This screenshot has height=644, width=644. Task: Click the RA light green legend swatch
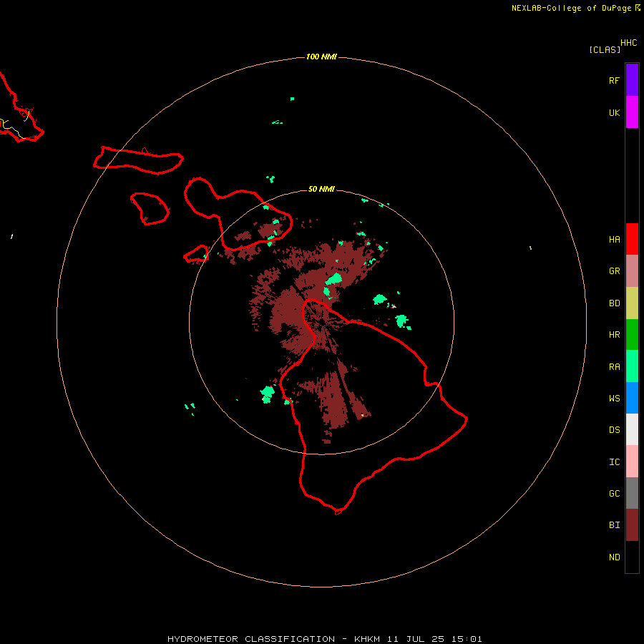632,366
